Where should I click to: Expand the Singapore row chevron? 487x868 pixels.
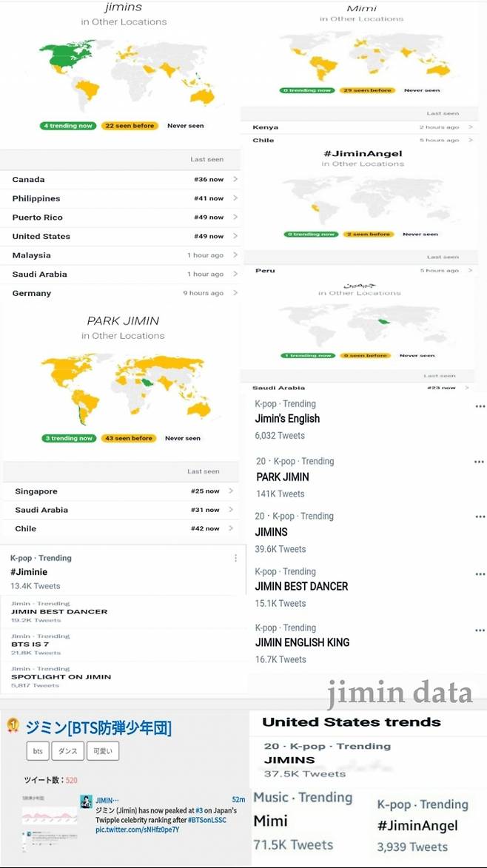pyautogui.click(x=231, y=491)
